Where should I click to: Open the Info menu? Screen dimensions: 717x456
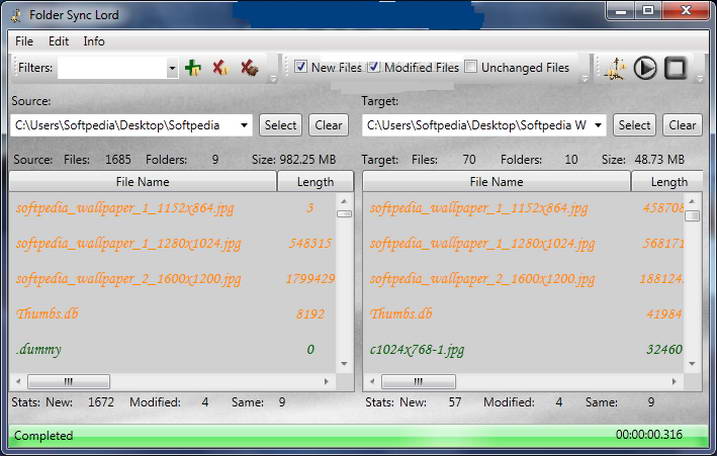94,41
